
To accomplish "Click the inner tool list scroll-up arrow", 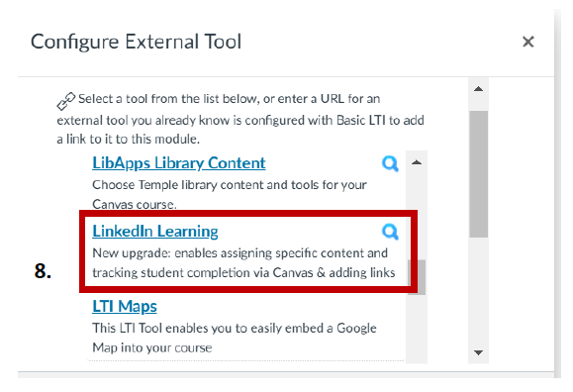I will [417, 162].
